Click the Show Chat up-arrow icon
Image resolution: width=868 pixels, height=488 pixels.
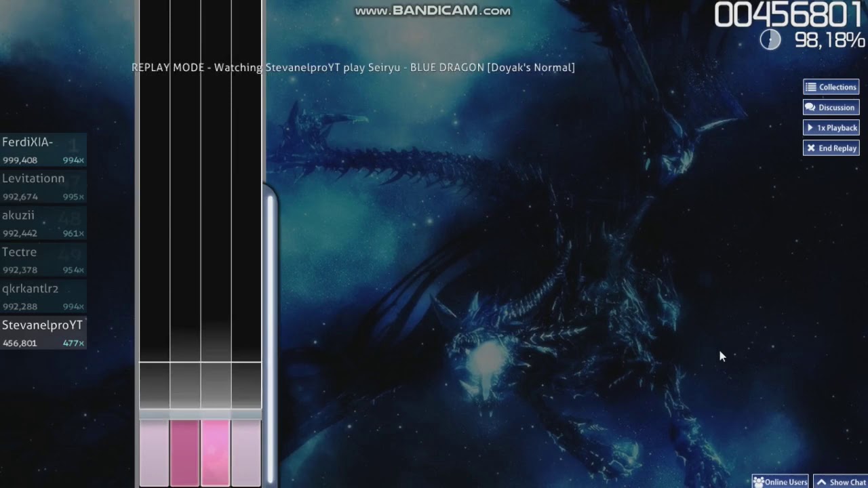point(821,482)
